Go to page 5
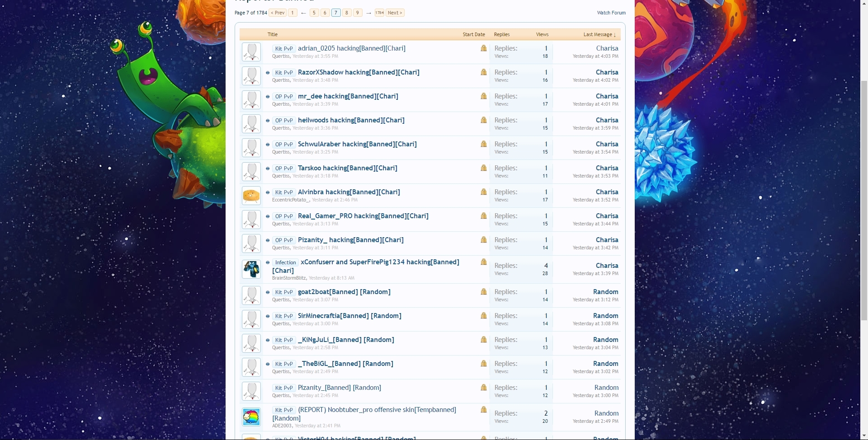The height and width of the screenshot is (440, 868). tap(314, 13)
